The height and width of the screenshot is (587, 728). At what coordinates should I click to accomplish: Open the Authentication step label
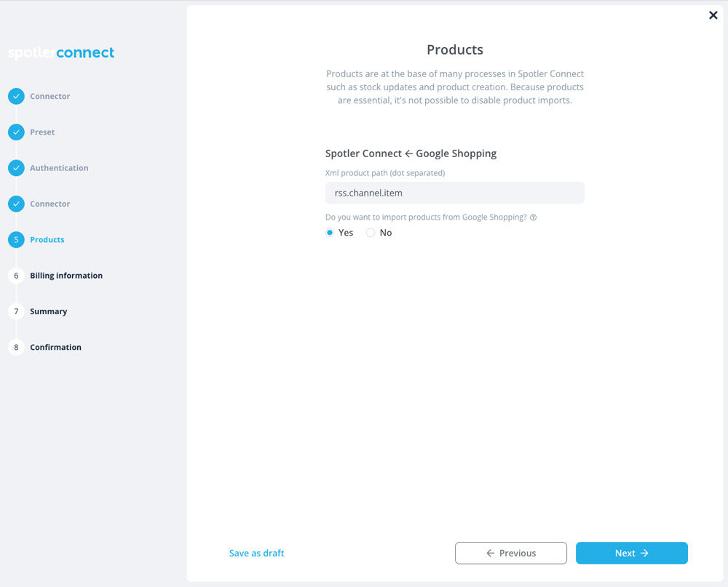(59, 168)
